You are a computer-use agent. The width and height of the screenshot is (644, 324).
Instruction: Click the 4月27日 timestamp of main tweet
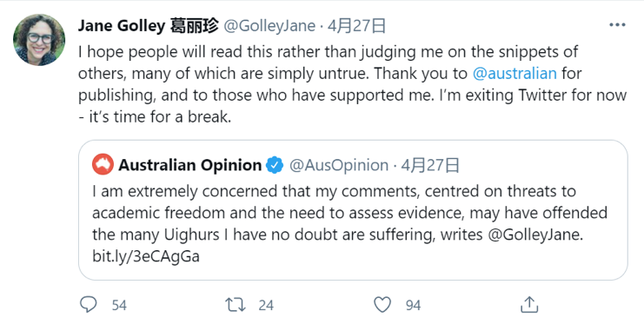pos(356,26)
